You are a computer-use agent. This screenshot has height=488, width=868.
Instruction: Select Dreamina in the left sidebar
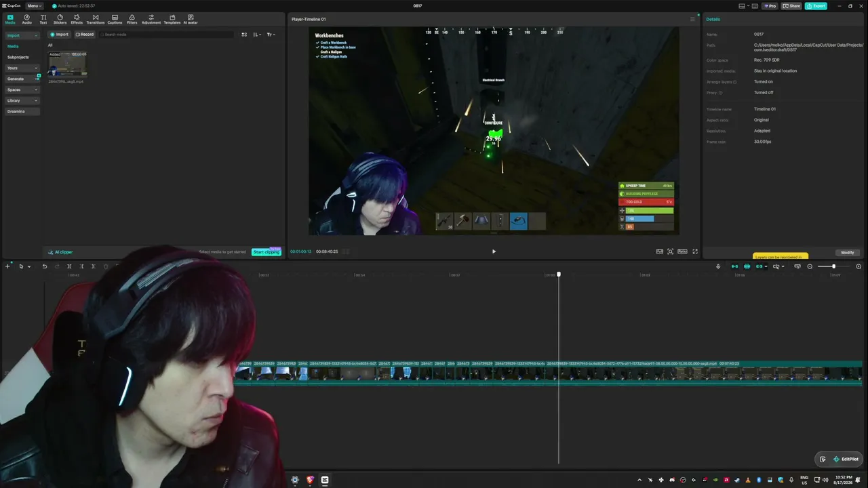(22, 111)
